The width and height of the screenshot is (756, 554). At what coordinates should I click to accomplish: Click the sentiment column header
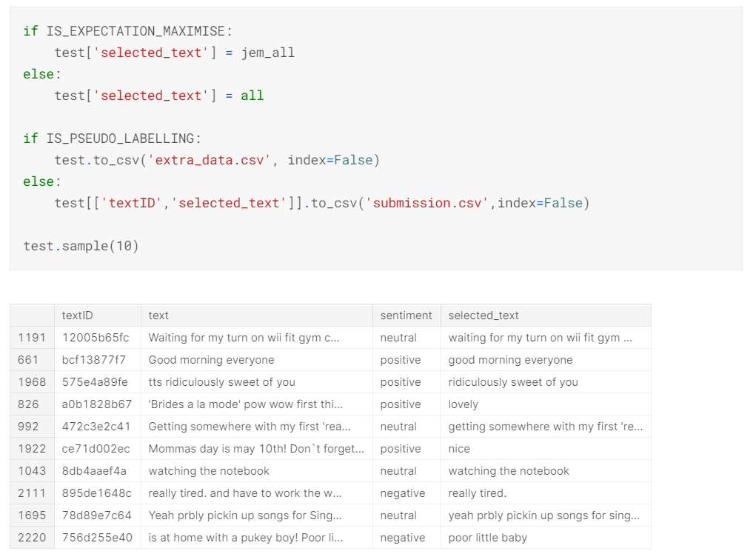406,316
